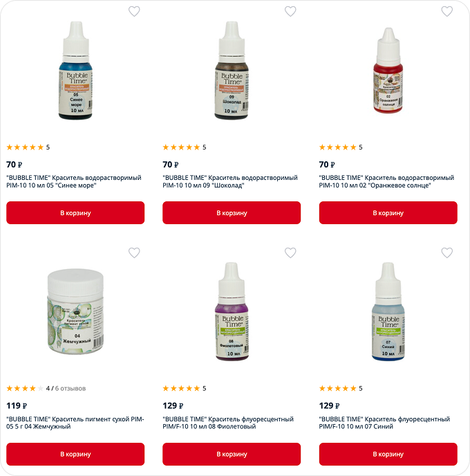Favorite the "Шоколад" dye with the heart icon

click(290, 12)
